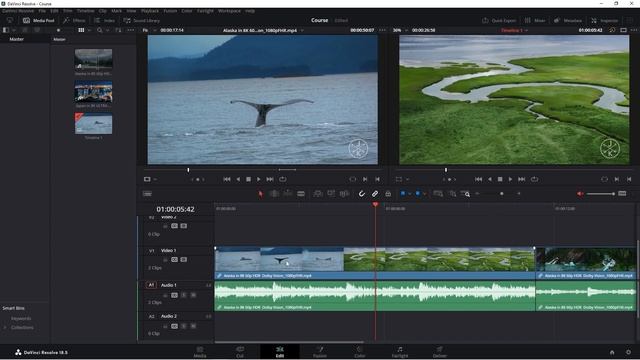This screenshot has width=640, height=360.
Task: Select the Selection Mode arrow tool
Action: coord(261,194)
